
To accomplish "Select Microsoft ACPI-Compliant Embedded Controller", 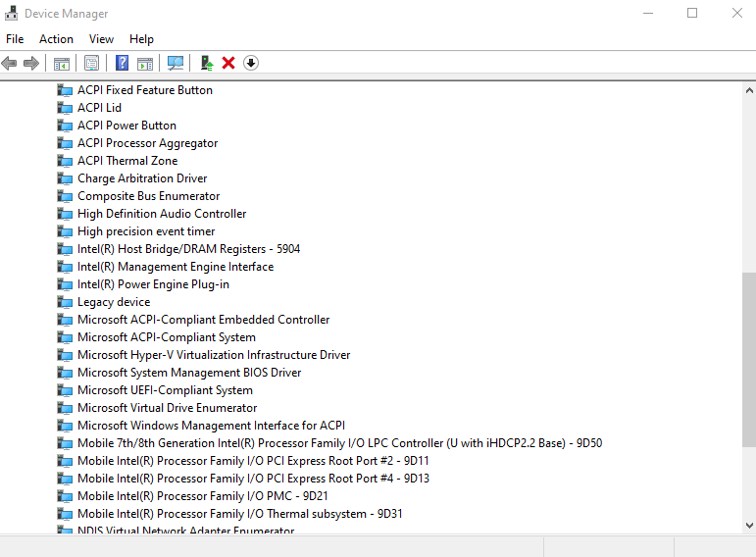I will [x=204, y=320].
